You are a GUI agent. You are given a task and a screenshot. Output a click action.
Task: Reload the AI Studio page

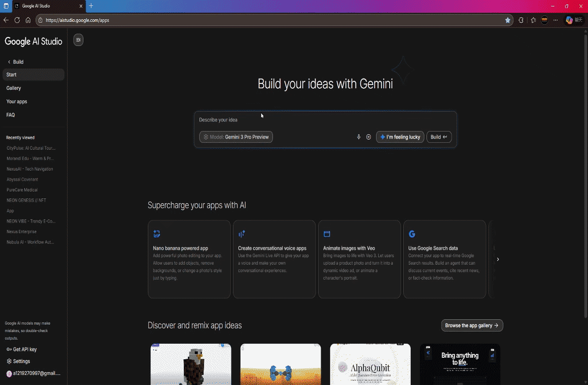click(17, 20)
